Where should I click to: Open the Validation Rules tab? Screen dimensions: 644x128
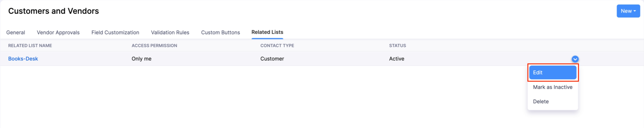pos(170,32)
